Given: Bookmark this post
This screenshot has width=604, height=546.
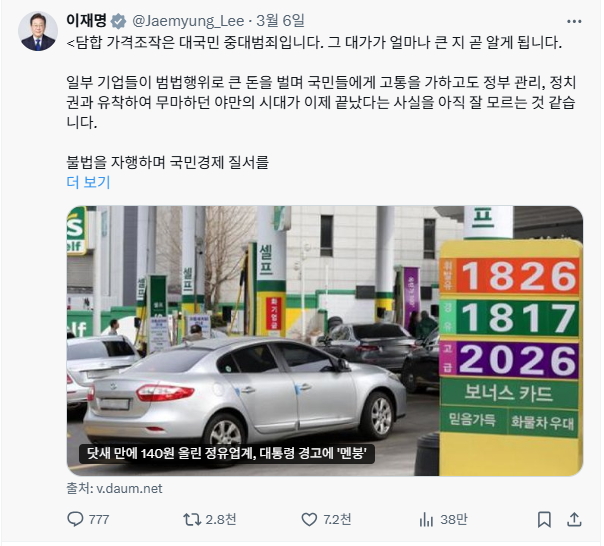Looking at the screenshot, I should [544, 519].
